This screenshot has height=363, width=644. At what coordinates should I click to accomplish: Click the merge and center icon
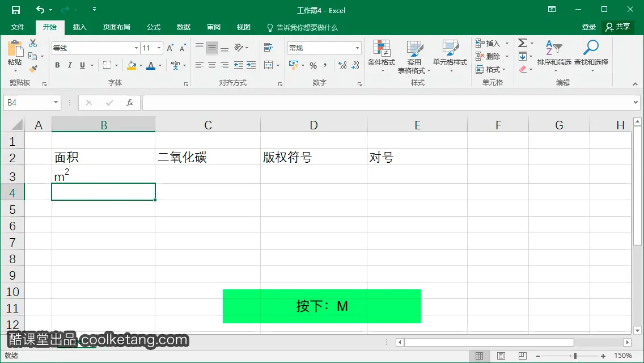tap(268, 65)
